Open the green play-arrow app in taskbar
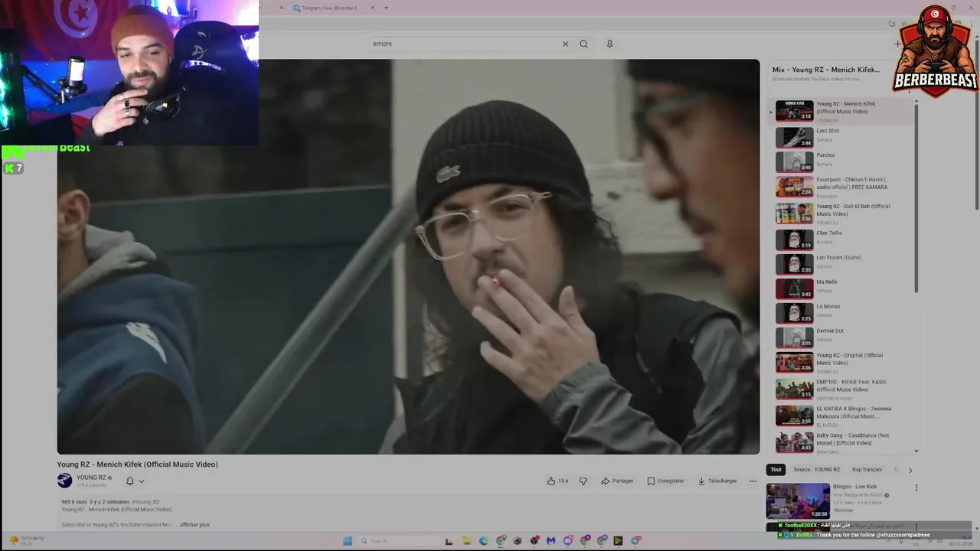 tap(618, 541)
